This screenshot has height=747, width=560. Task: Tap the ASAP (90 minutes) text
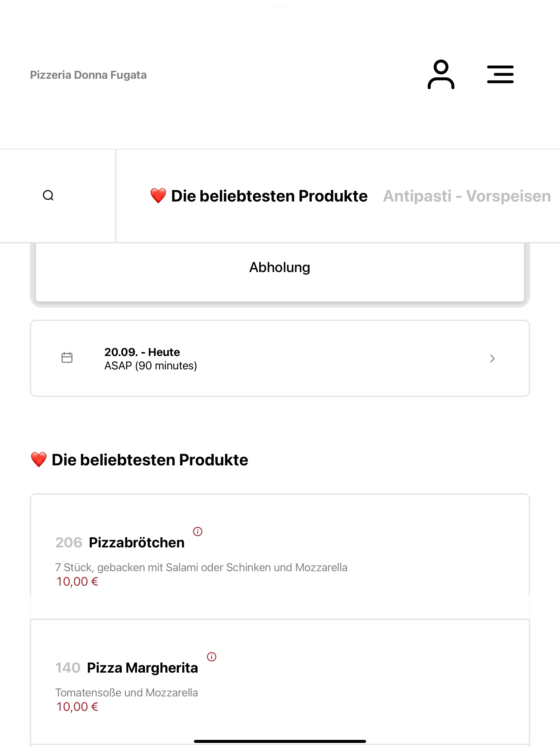point(151,366)
